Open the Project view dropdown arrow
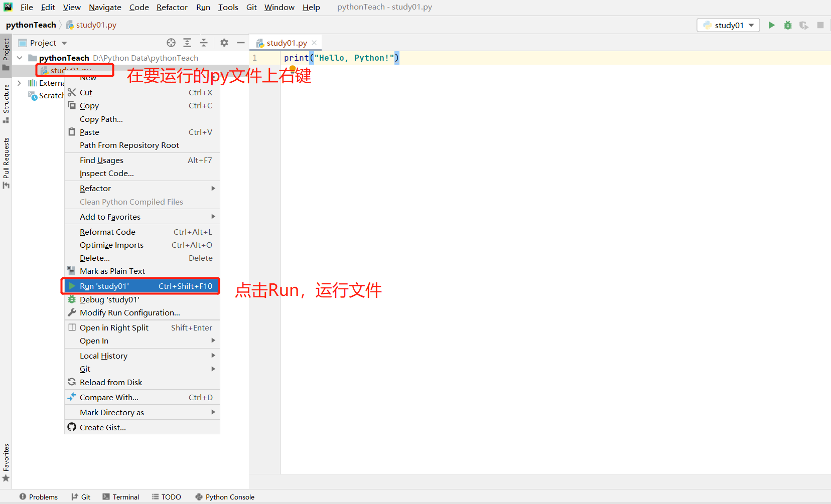831x504 pixels. click(64, 43)
